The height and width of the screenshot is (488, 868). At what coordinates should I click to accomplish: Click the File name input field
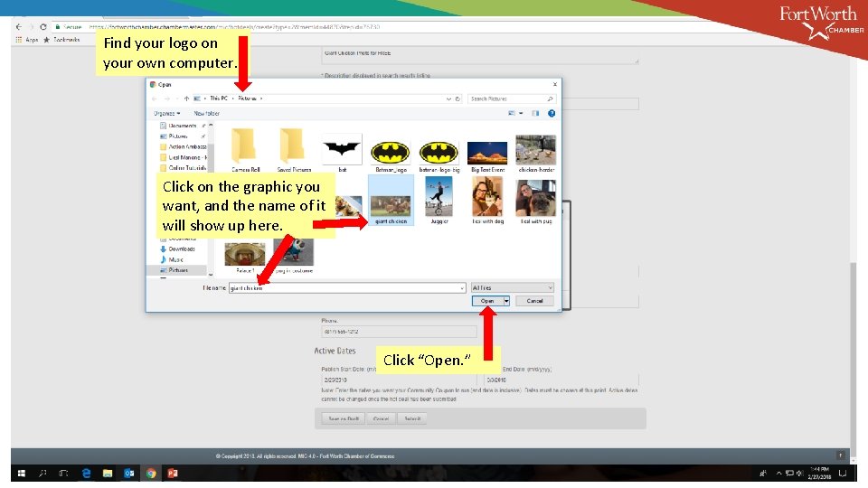point(346,287)
